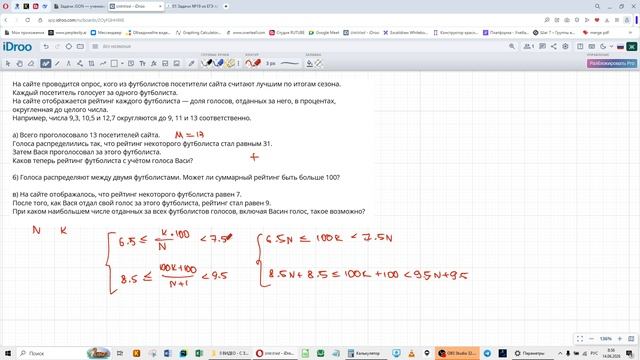Redo the undone board action
This screenshot has height=360, width=640.
[57, 47]
